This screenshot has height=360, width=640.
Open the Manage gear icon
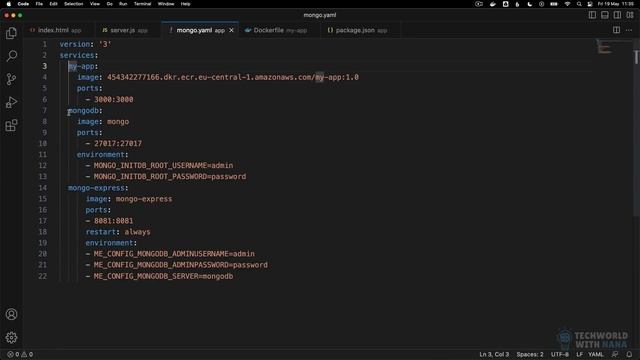(x=11, y=337)
